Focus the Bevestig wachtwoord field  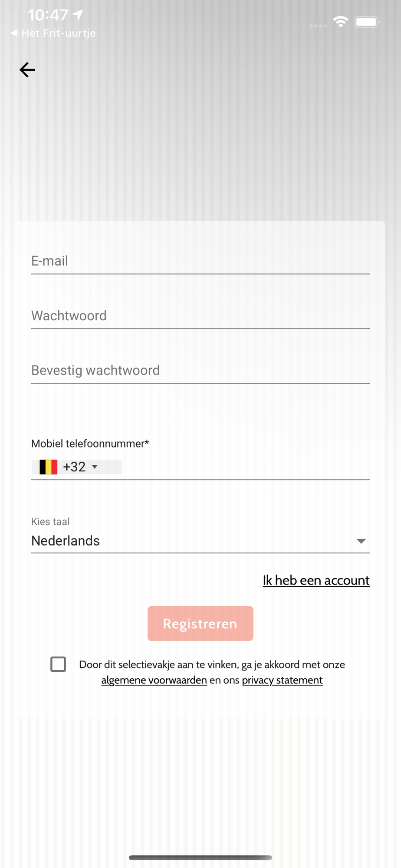pos(200,370)
